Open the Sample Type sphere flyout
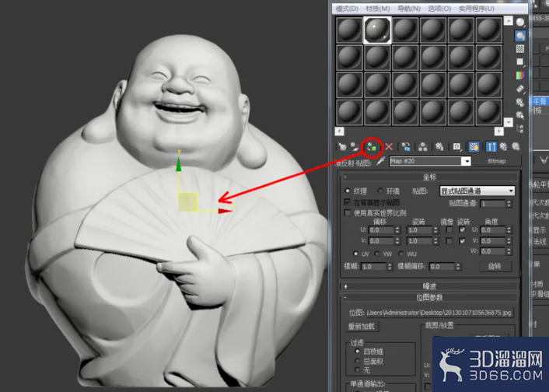549x392 pixels. 520,23
